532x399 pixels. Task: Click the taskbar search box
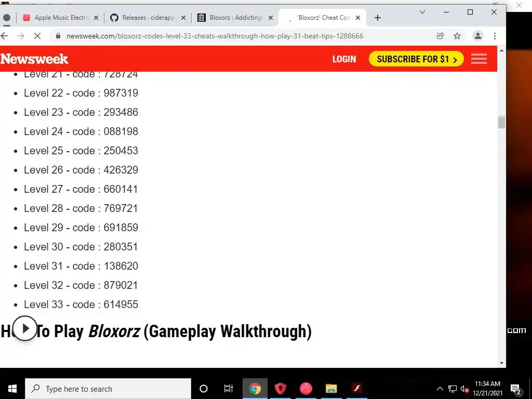[108, 389]
